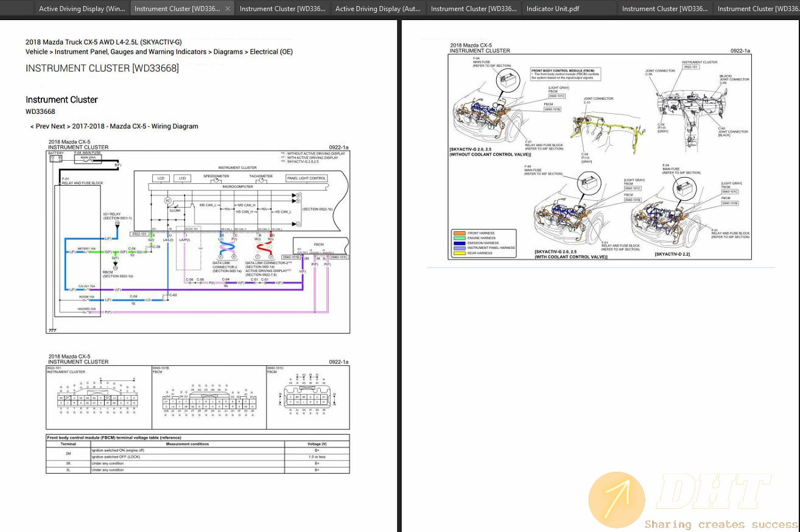
Task: Click the 3L terminal cell in voltage table
Action: pos(68,470)
